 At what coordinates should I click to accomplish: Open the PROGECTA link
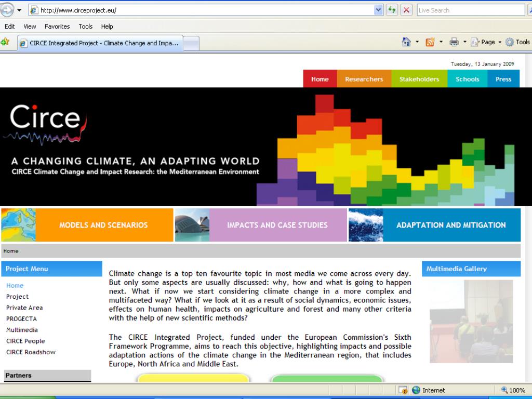click(21, 319)
